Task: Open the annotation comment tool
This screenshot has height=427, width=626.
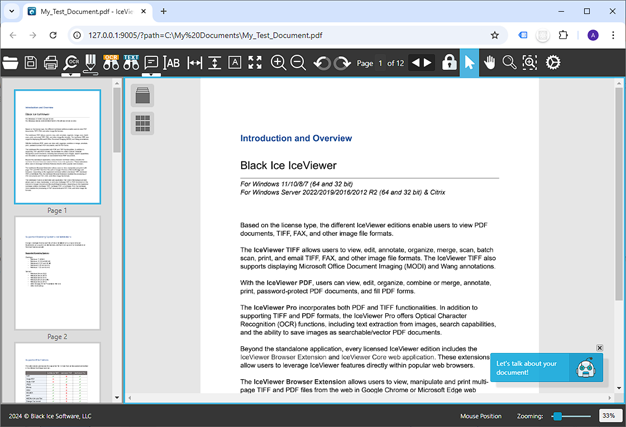Action: pyautogui.click(x=151, y=63)
